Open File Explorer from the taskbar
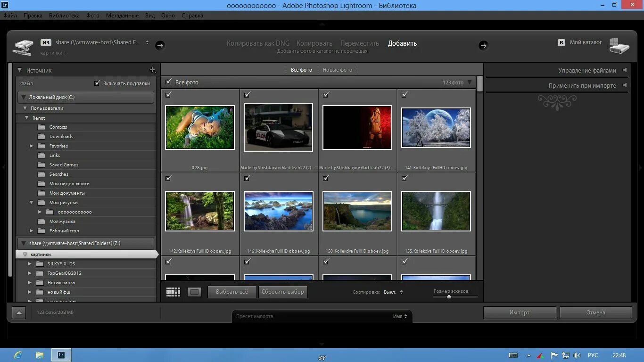This screenshot has height=362, width=644. (x=40, y=355)
